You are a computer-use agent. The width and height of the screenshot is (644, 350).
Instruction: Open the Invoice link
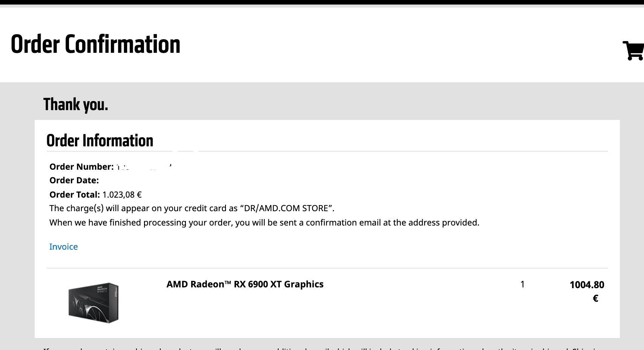pos(63,247)
